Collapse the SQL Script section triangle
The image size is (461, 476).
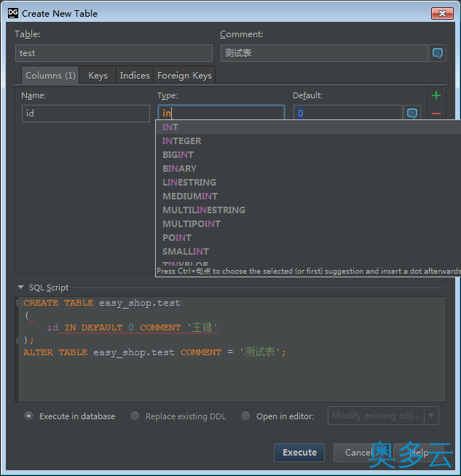click(x=20, y=287)
